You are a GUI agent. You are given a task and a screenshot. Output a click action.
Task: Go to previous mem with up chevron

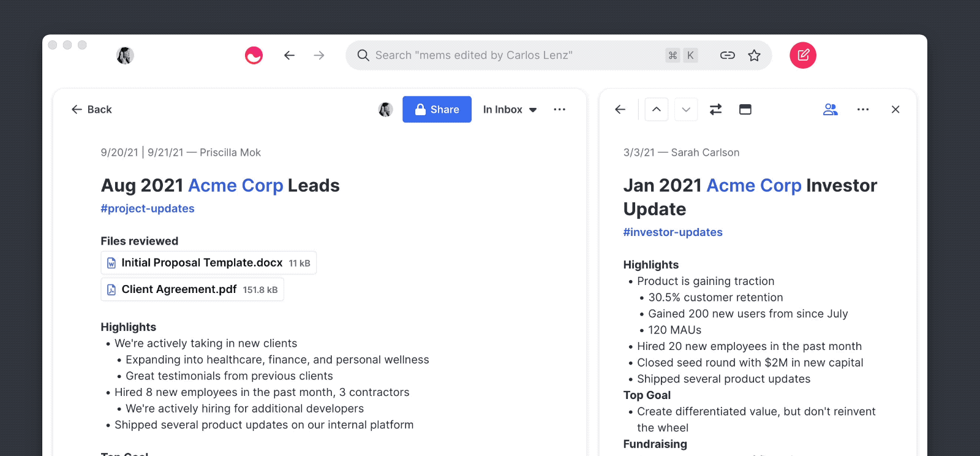click(x=657, y=109)
